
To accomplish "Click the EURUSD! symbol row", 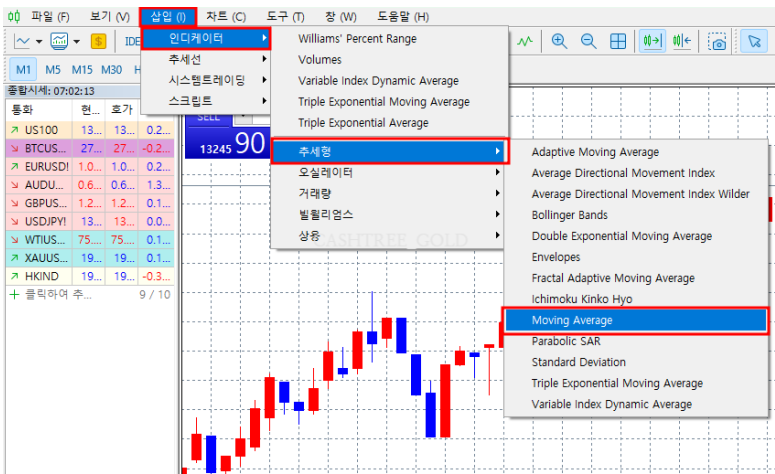I will [x=90, y=167].
